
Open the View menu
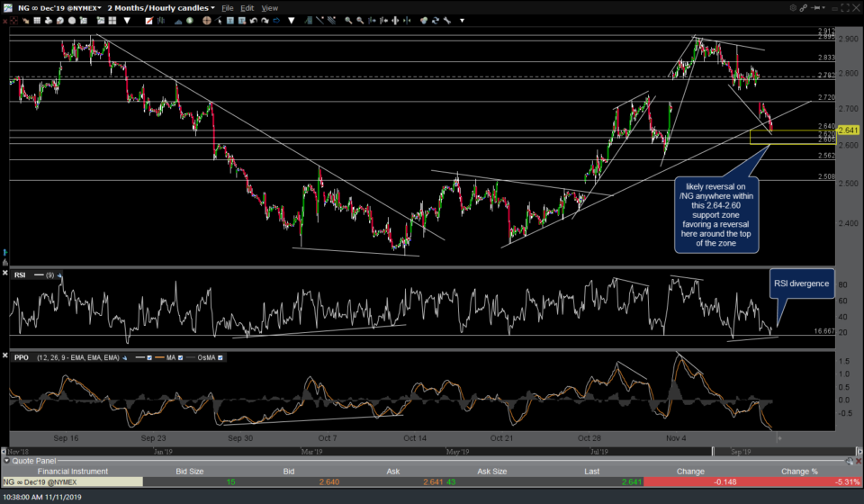click(270, 8)
